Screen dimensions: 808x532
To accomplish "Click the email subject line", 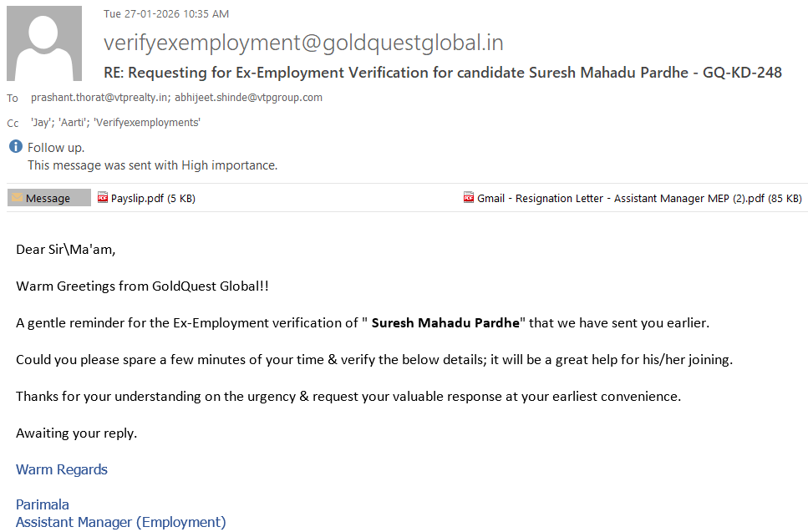I will click(x=442, y=73).
